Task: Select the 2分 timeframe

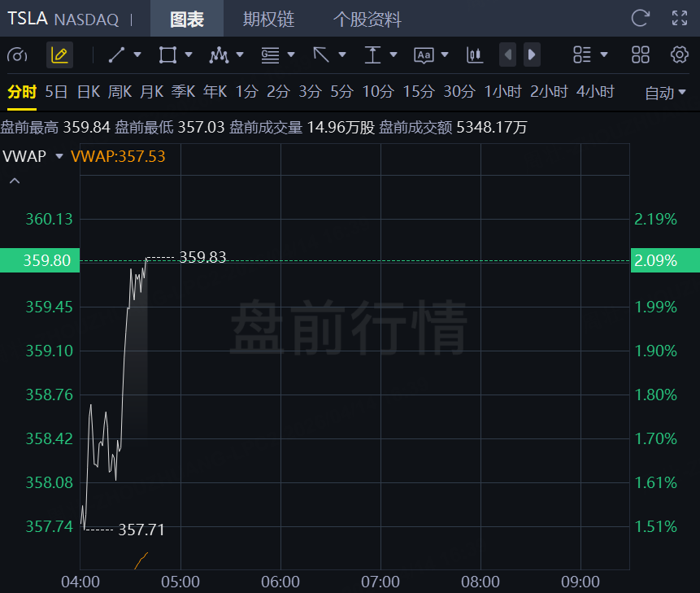Action: 279,92
